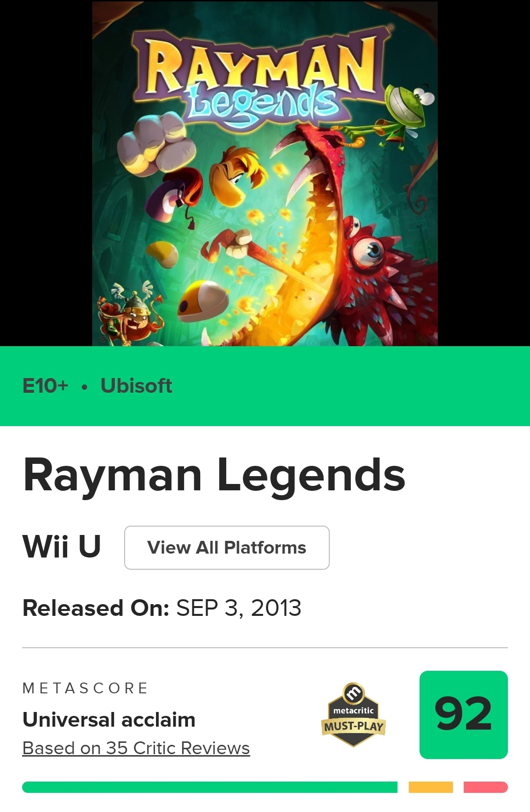Click the Rayman Legends title heading
This screenshot has height=812, width=530.
pos(214,474)
